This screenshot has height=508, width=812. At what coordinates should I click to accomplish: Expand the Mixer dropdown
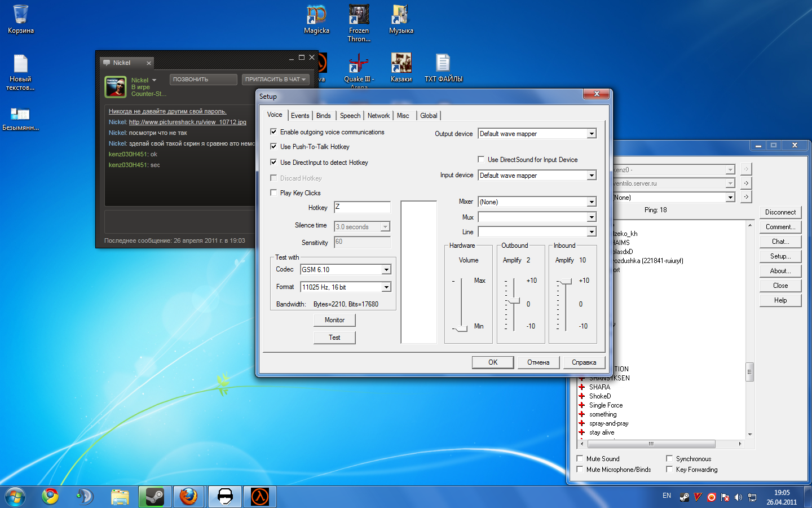592,202
